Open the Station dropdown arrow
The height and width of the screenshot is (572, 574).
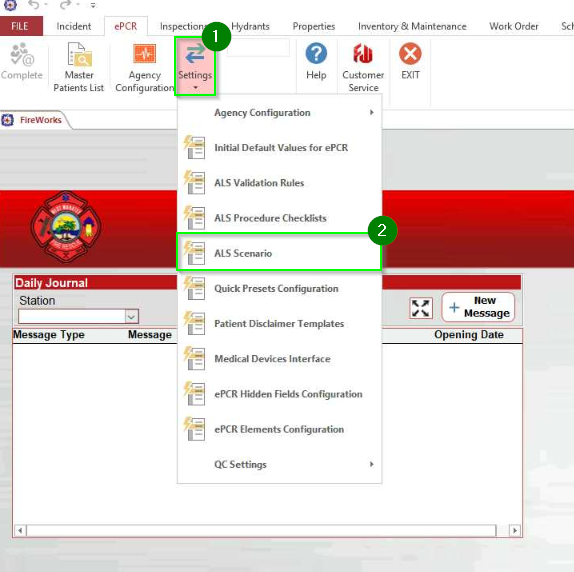click(x=132, y=317)
